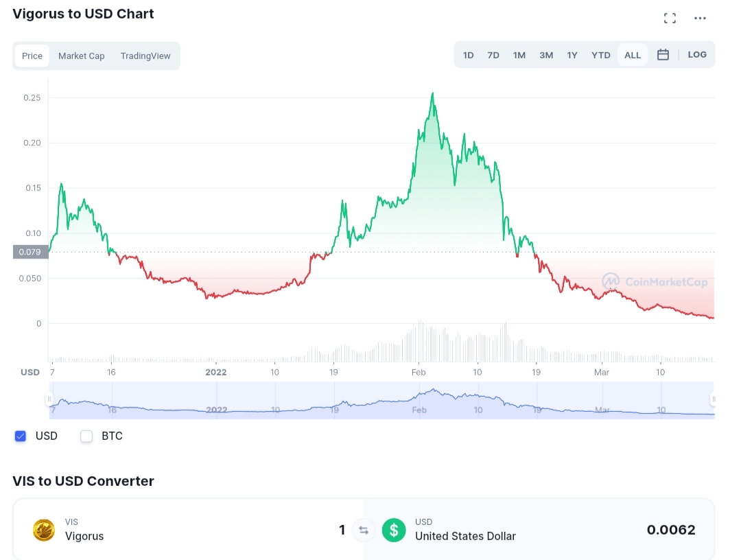Click the 0.0062 USD converted value
Screen dimensions: 741x560
671,530
